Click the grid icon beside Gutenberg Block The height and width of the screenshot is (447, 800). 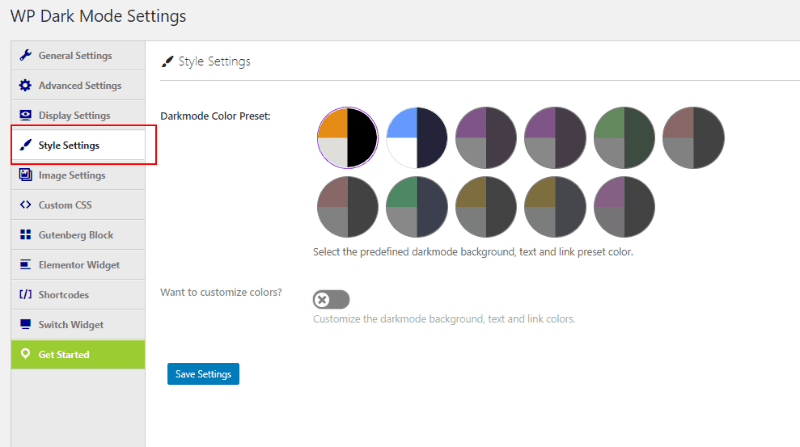click(26, 235)
